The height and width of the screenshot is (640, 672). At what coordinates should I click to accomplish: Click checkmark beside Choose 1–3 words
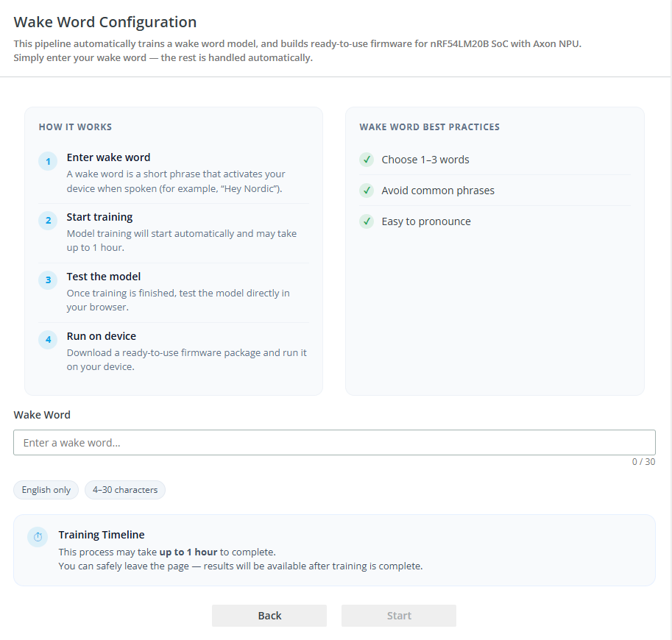click(x=367, y=160)
